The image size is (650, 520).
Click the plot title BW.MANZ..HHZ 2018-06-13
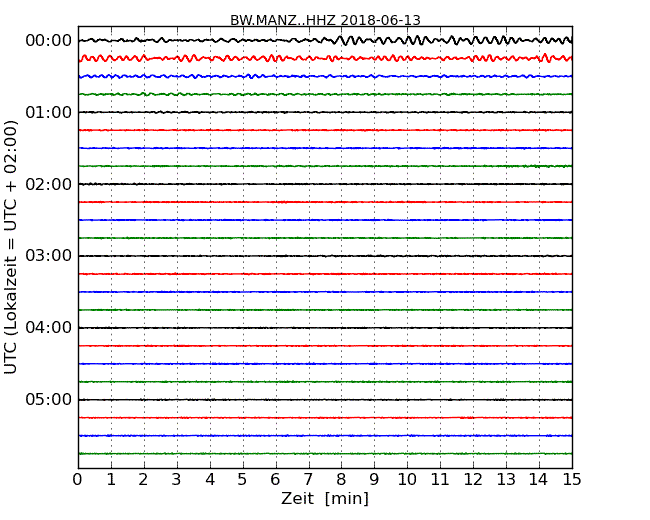pyautogui.click(x=325, y=20)
